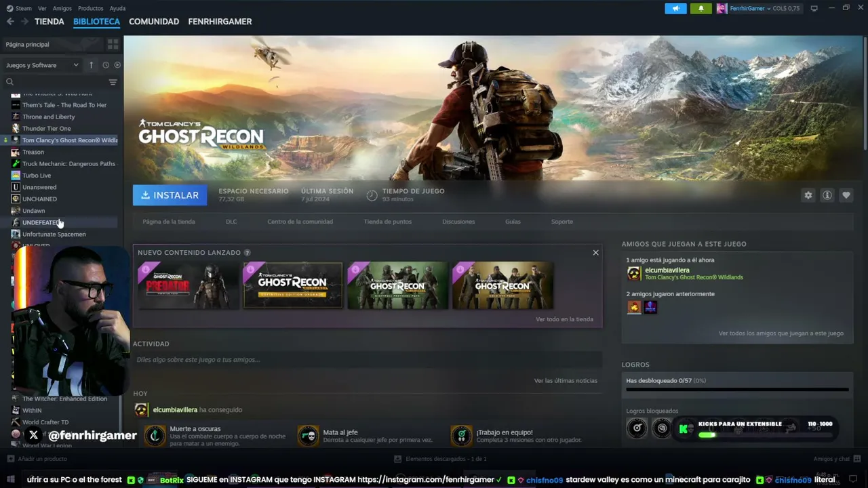
Task: Switch library to grid collections view
Action: 113,44
